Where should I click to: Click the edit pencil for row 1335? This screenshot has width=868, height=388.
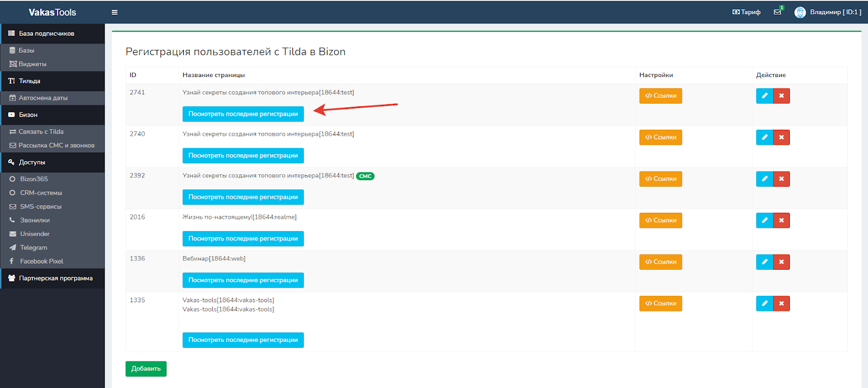coord(764,303)
